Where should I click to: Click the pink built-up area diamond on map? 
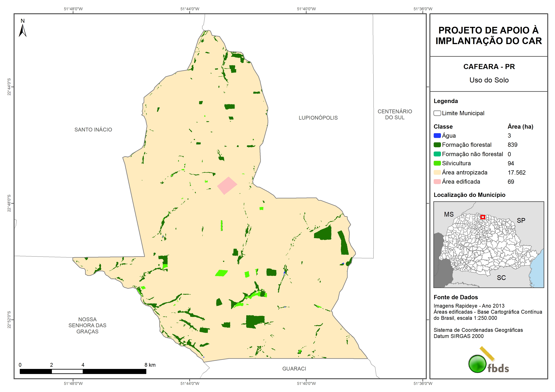227,185
